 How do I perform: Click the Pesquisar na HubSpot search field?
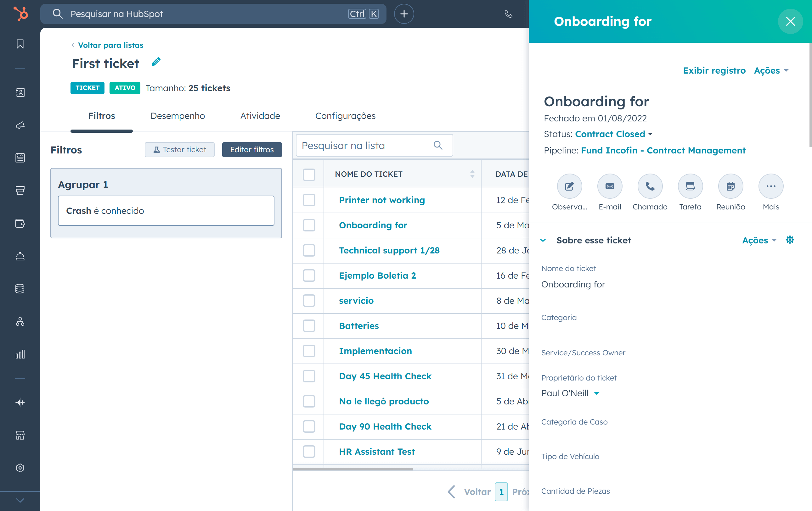[x=213, y=14]
